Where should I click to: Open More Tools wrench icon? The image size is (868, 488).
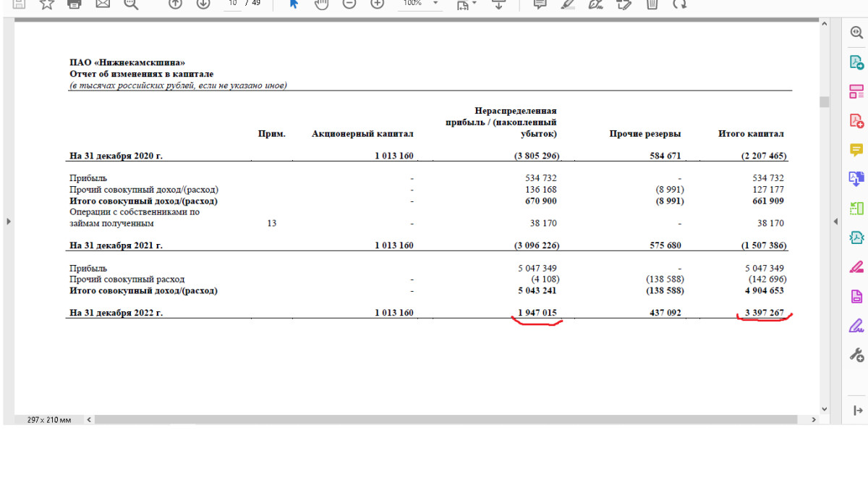856,355
